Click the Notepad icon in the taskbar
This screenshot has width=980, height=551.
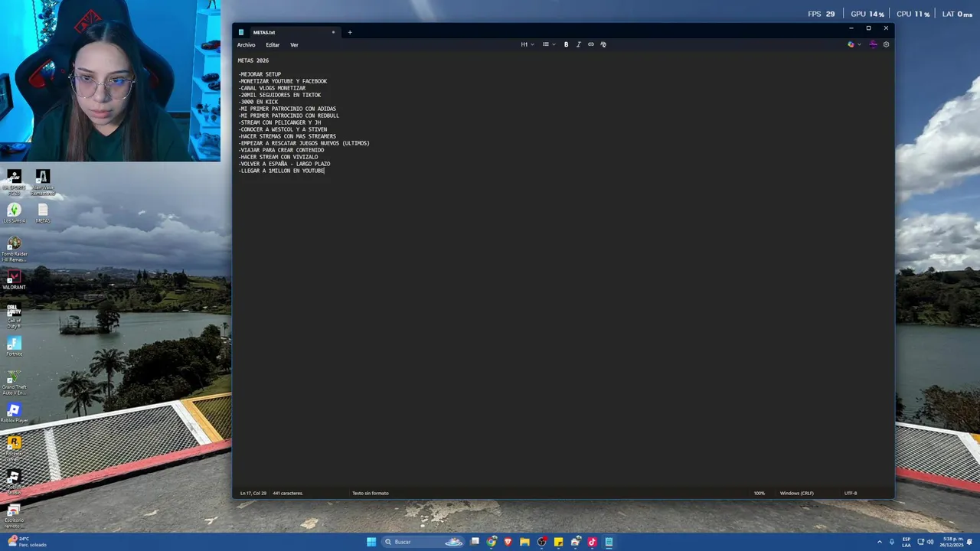pyautogui.click(x=609, y=542)
